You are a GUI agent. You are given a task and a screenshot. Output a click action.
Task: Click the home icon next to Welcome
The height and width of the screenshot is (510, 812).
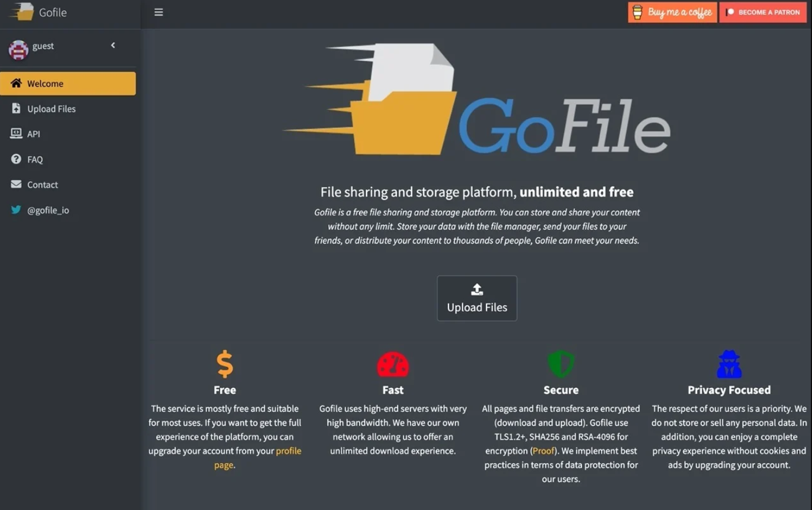[x=16, y=83]
